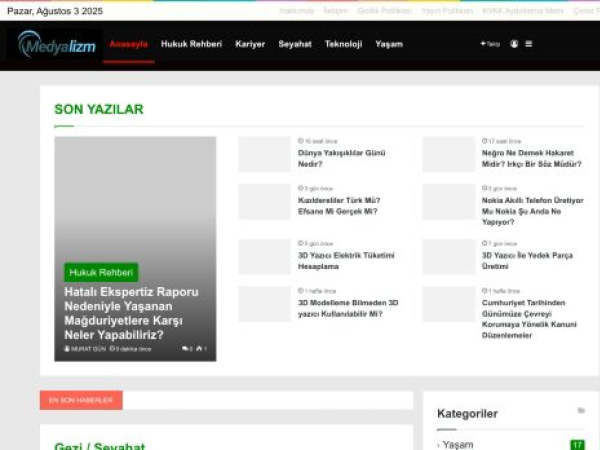Screen dimensions: 600x450
Task: Click thumbnail beside 3D Yazıcı Elektrik Tüketimi
Action: 264,257
